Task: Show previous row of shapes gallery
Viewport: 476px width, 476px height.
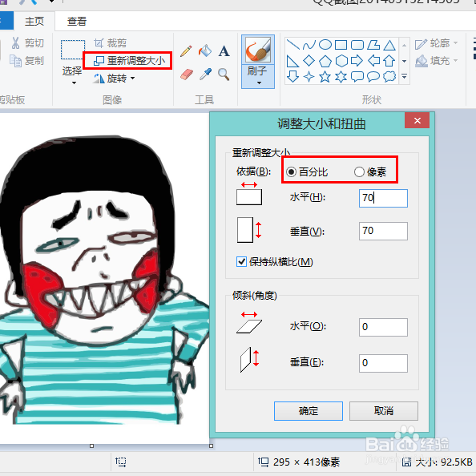Action: [x=405, y=45]
